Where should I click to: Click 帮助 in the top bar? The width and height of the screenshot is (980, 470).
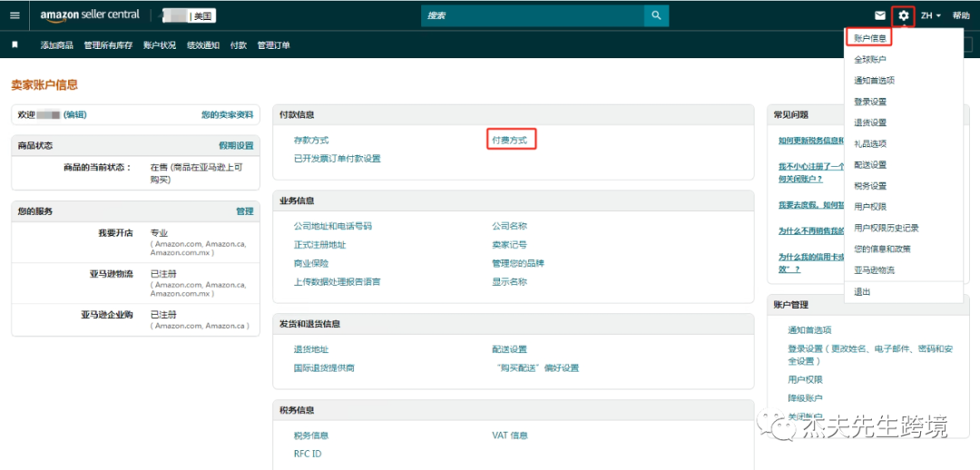pyautogui.click(x=961, y=15)
